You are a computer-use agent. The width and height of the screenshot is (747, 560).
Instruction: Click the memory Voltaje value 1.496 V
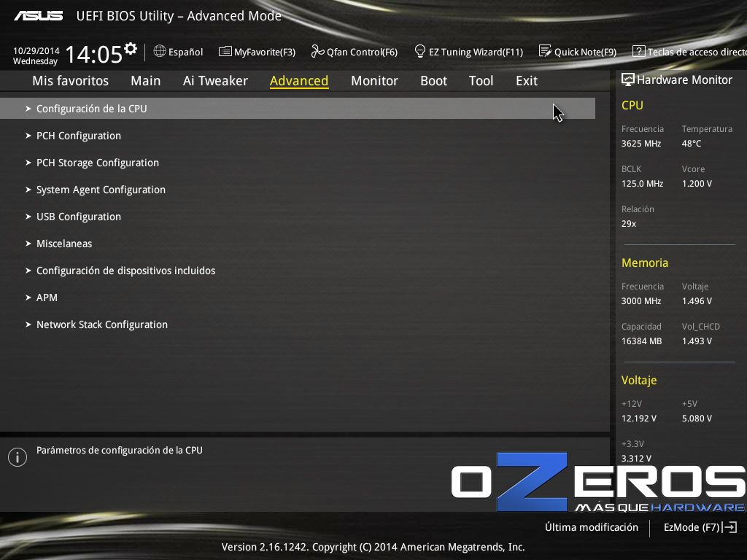[x=697, y=301]
